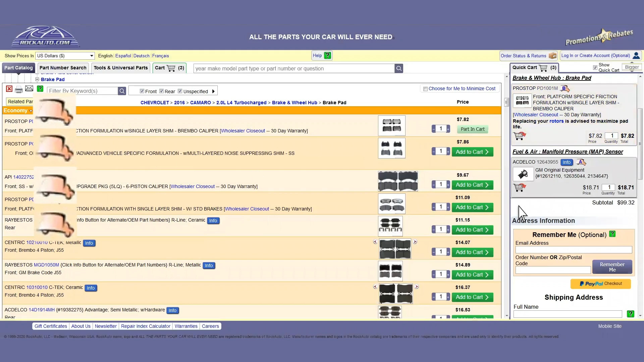Click the keyword filter search icon
The width and height of the screenshot is (644, 362).
[x=122, y=91]
